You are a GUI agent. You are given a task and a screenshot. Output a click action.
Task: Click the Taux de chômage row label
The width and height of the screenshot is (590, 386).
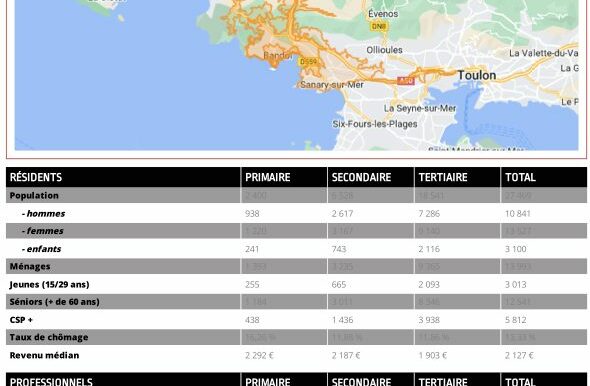click(49, 337)
